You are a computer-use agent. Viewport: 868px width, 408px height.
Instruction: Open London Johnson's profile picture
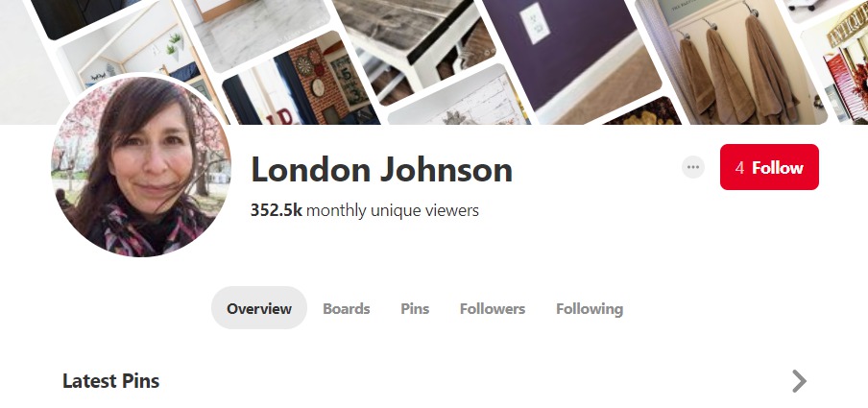(x=140, y=167)
